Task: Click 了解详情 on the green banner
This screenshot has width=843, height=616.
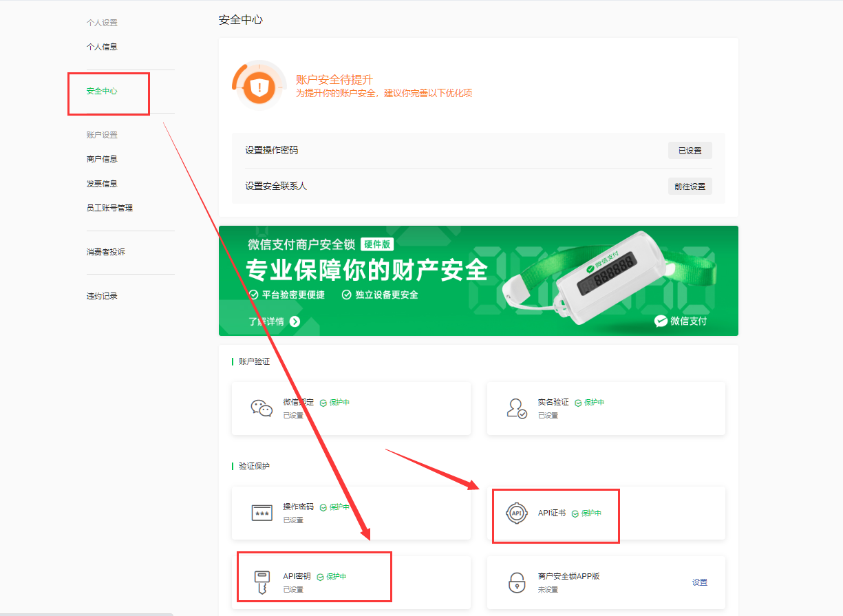Action: click(x=266, y=321)
